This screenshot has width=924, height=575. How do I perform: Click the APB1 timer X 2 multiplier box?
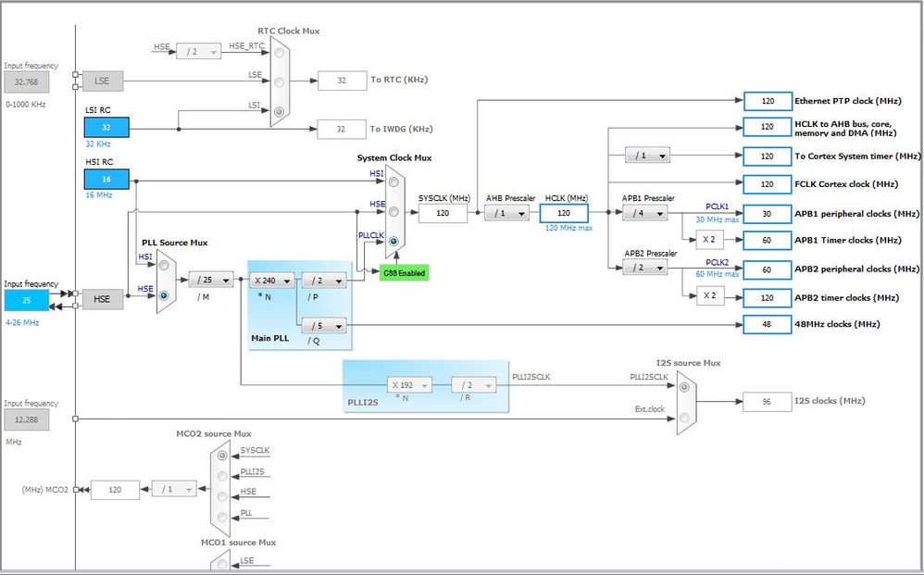pos(709,240)
